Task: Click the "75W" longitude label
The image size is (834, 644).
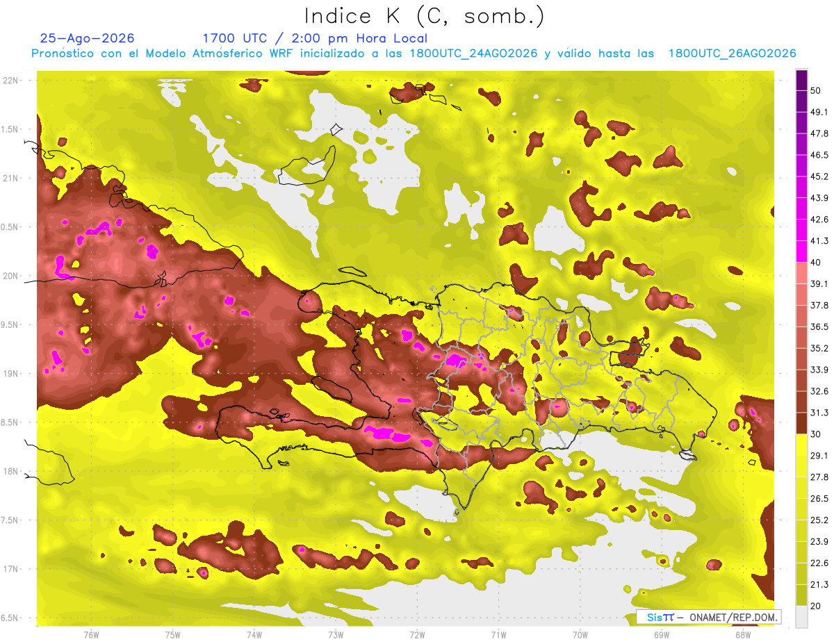Action: (172, 635)
